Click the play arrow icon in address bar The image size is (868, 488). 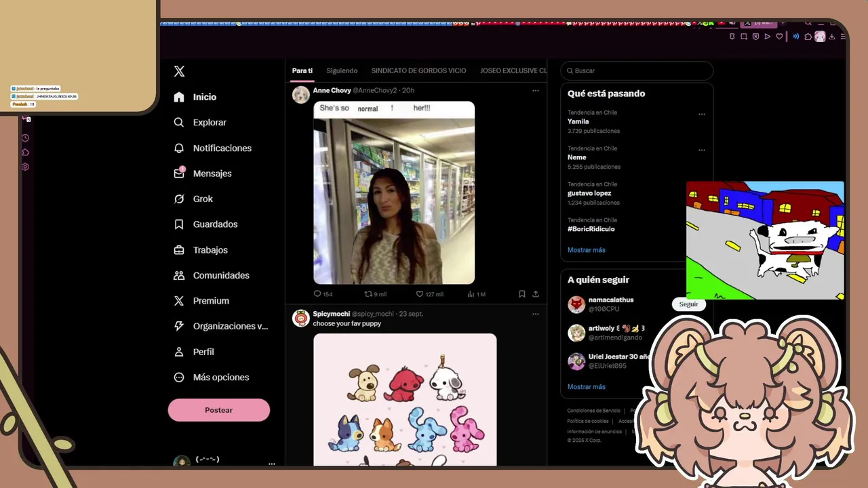pos(768,37)
